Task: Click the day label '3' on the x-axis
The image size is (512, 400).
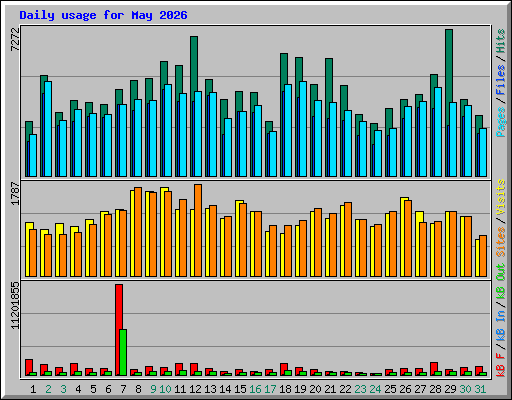Action: (x=63, y=389)
